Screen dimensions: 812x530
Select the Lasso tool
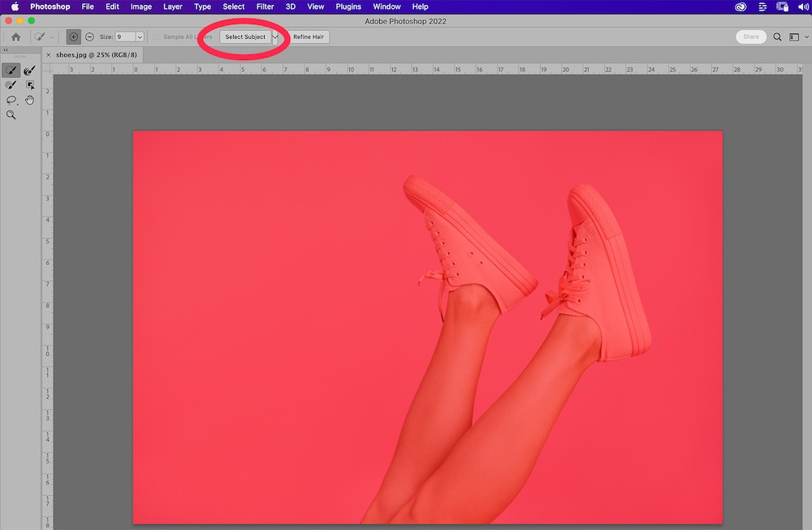click(11, 100)
